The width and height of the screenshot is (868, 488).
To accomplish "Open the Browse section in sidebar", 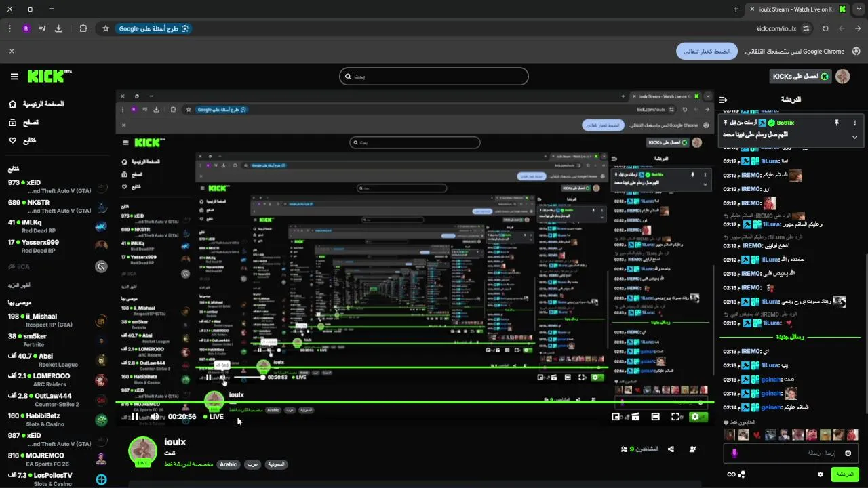I will 23,123.
